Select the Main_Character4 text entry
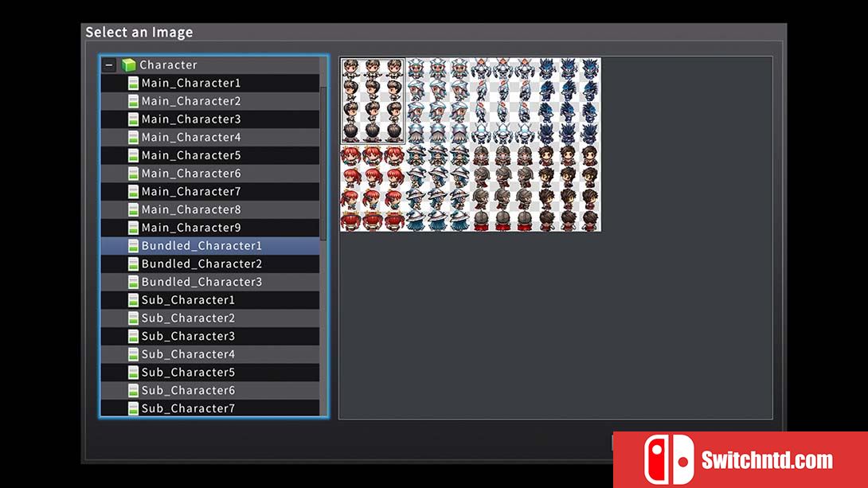 191,137
